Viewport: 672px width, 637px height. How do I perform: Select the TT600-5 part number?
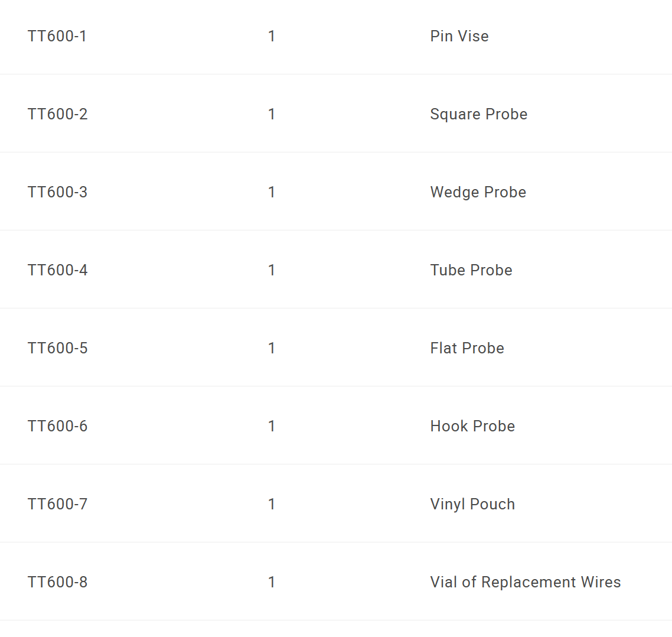pyautogui.click(x=57, y=348)
